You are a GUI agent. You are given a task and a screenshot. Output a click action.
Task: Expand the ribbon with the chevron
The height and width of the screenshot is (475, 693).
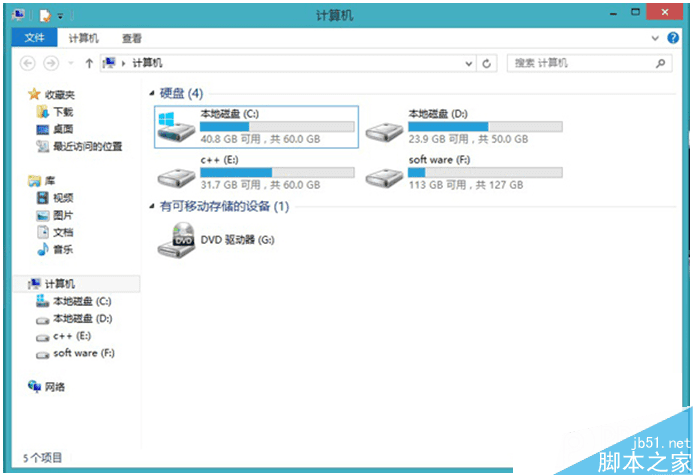point(655,38)
